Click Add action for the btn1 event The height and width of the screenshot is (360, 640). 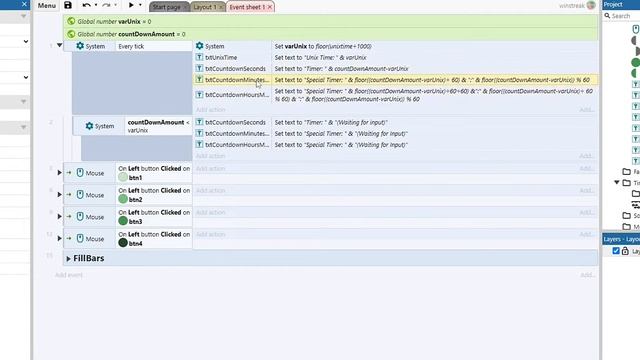pos(211,169)
